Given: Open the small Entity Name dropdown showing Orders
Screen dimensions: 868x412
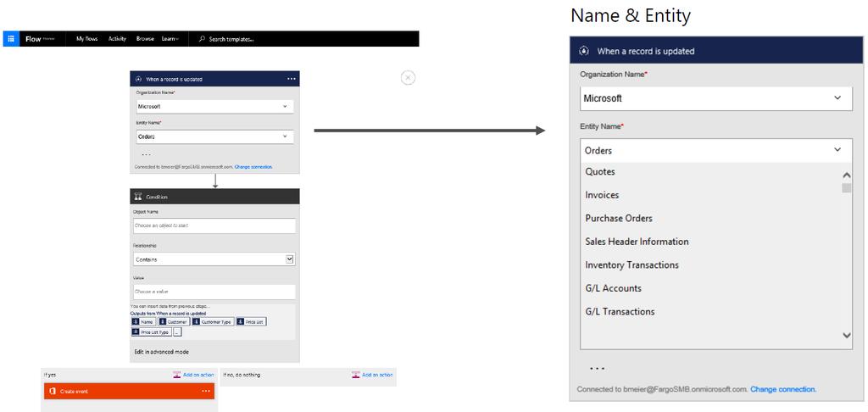Looking at the screenshot, I should pyautogui.click(x=214, y=136).
